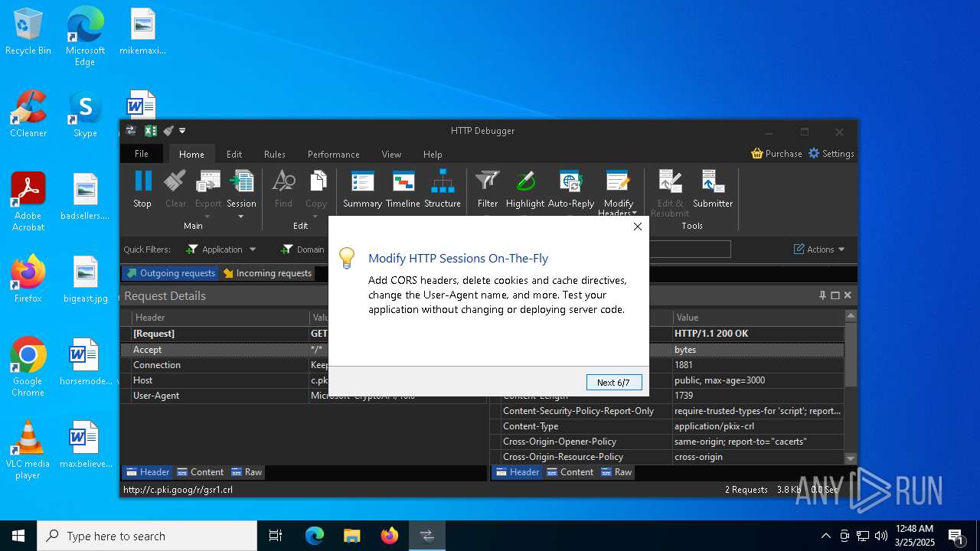Close the Request Details panel

click(848, 295)
